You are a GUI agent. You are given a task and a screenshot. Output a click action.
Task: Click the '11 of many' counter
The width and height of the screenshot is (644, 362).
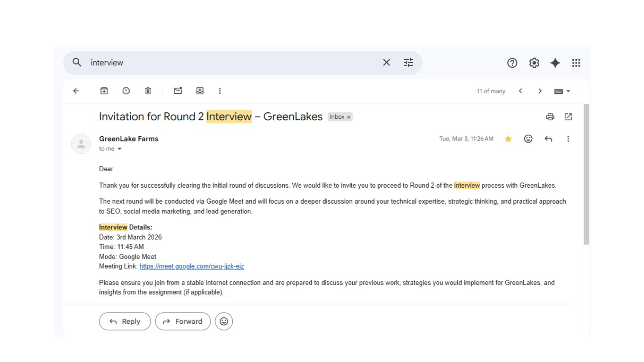(x=491, y=91)
